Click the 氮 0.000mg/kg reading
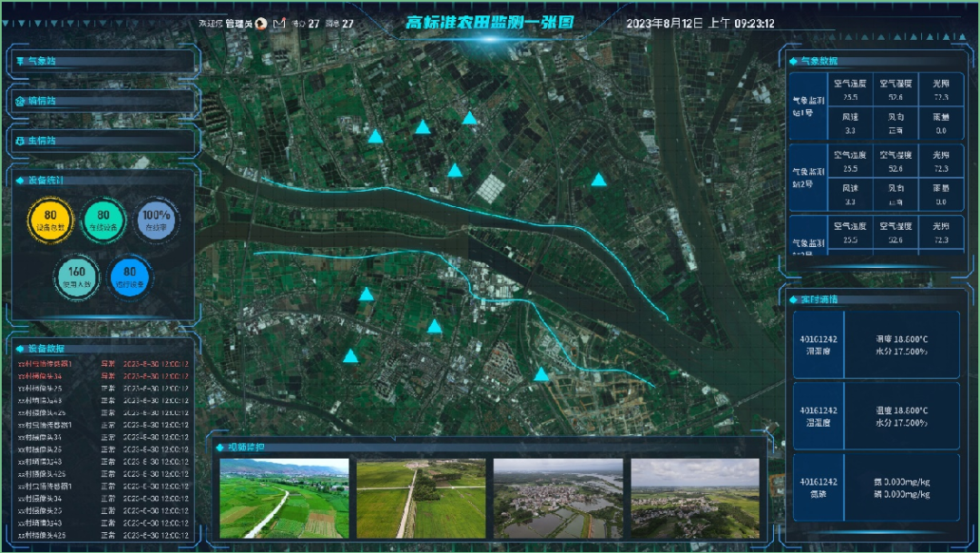Viewport: 980px width, 553px height. pyautogui.click(x=902, y=481)
